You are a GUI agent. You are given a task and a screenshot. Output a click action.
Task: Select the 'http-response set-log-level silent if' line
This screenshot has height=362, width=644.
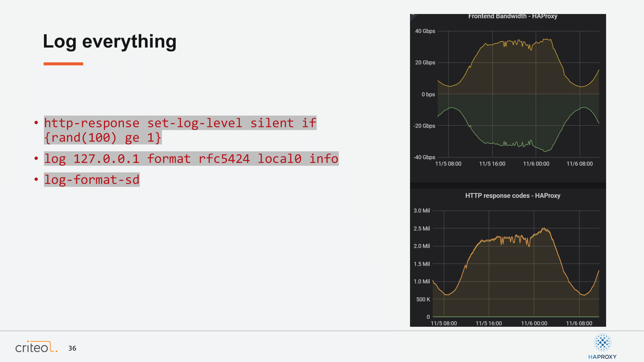pyautogui.click(x=180, y=123)
